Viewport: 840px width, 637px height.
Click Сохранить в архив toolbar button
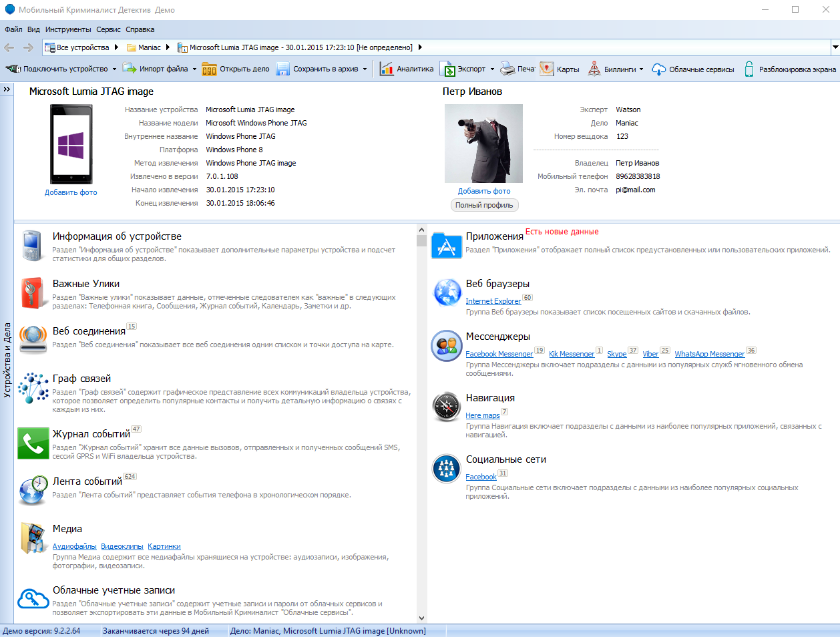tap(317, 69)
